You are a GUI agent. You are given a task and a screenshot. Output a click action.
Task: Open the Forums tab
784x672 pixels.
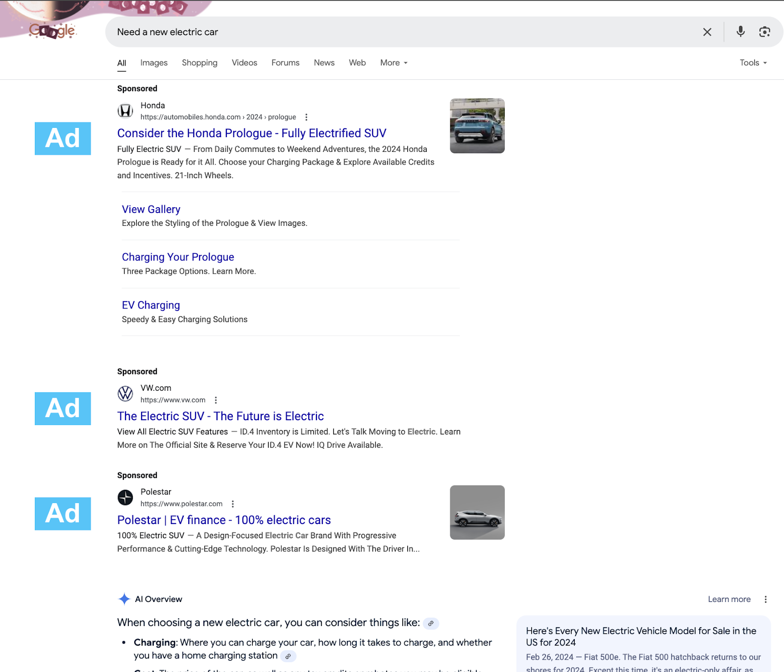pos(285,63)
